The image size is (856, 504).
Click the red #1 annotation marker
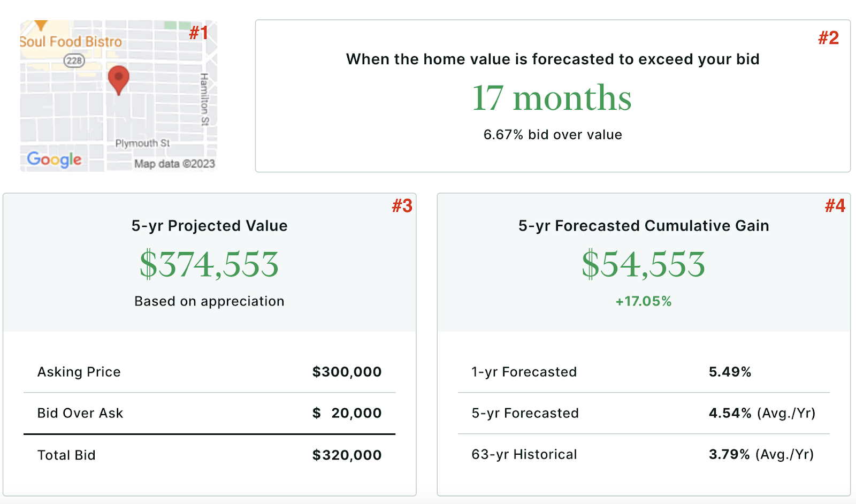198,33
